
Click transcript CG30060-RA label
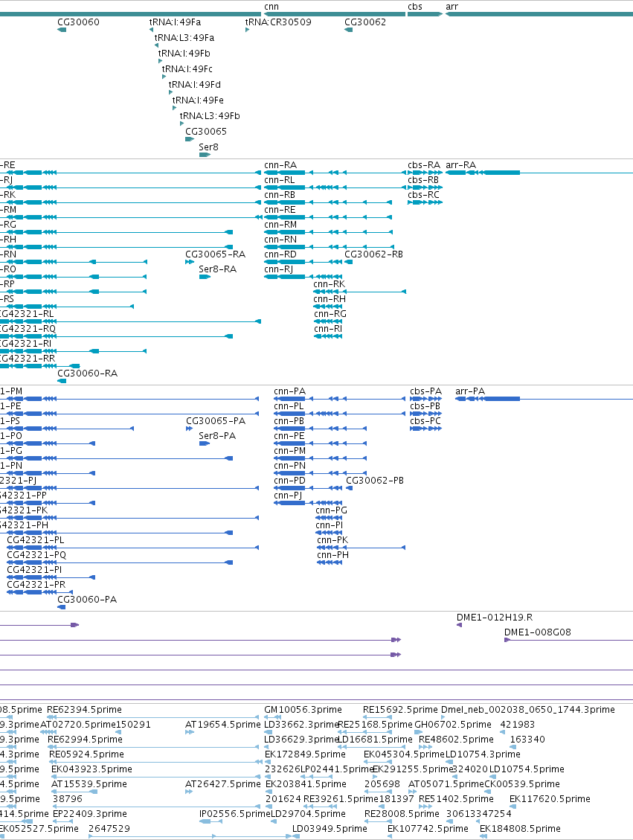[x=87, y=373]
